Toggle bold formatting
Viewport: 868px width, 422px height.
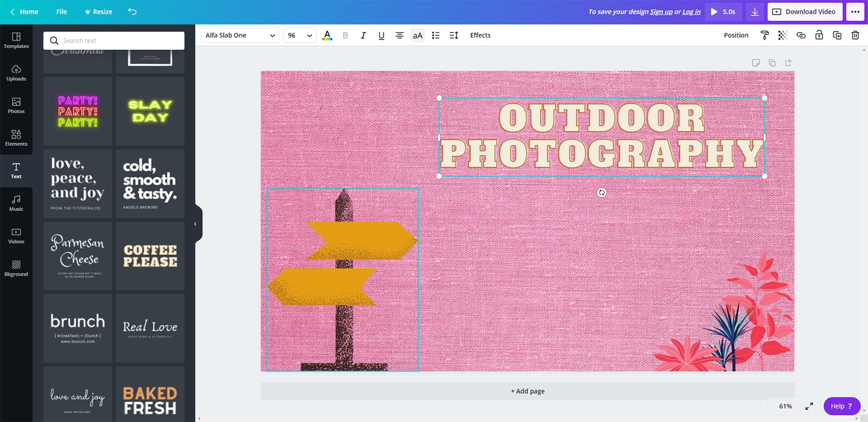[x=345, y=35]
